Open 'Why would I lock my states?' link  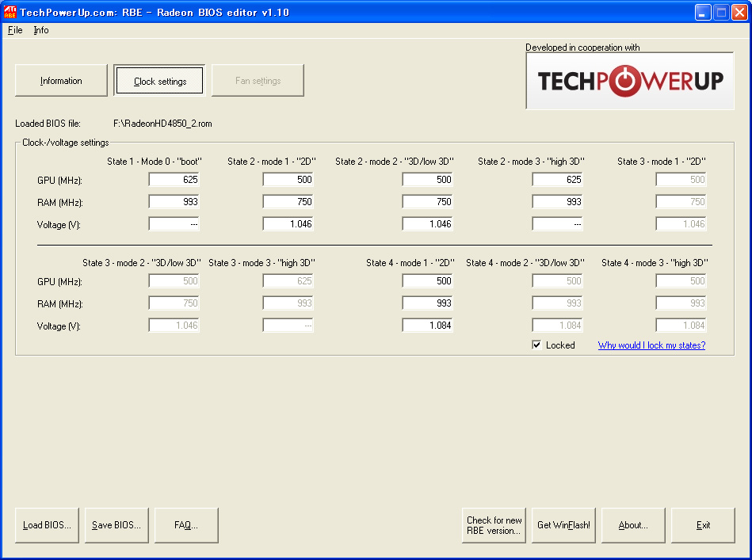point(651,345)
